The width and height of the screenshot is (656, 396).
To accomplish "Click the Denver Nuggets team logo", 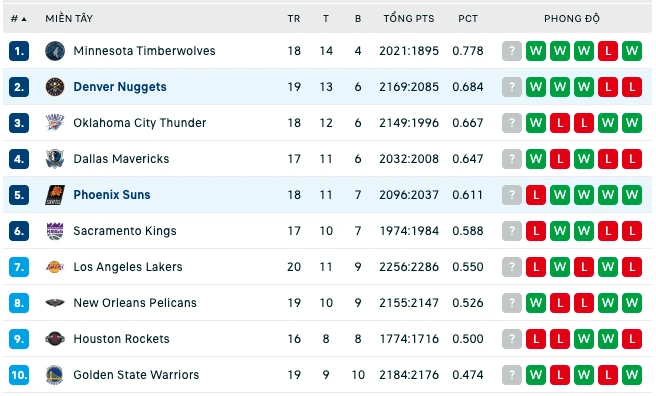I will [55, 87].
